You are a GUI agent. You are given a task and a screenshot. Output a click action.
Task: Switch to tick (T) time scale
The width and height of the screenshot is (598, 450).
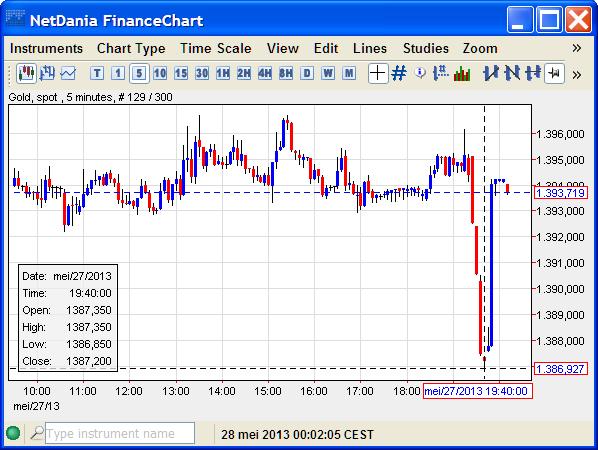[x=97, y=73]
